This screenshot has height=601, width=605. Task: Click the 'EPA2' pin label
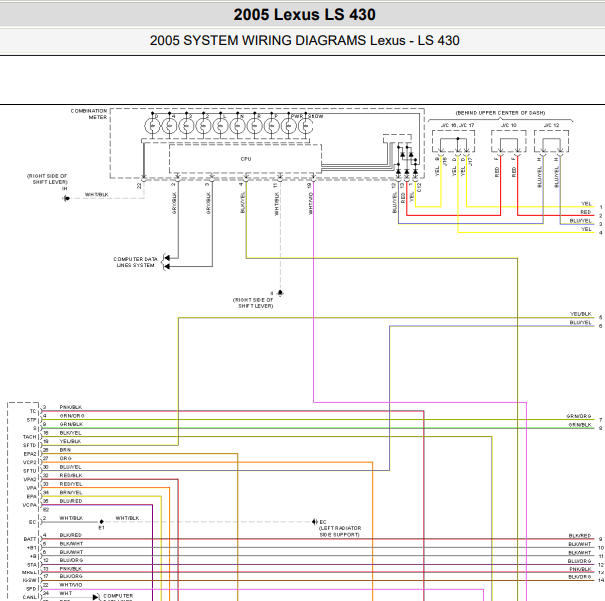[30, 454]
